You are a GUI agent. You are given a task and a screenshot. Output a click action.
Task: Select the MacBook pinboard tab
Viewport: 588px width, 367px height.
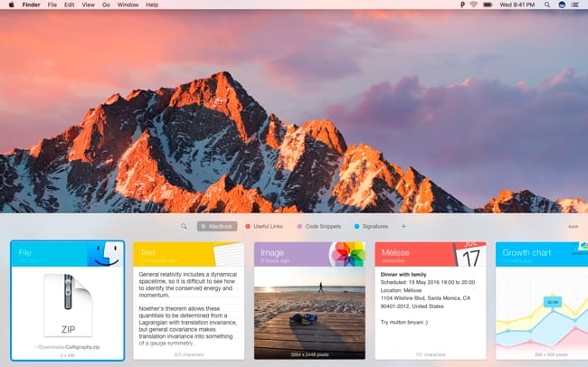tap(217, 226)
